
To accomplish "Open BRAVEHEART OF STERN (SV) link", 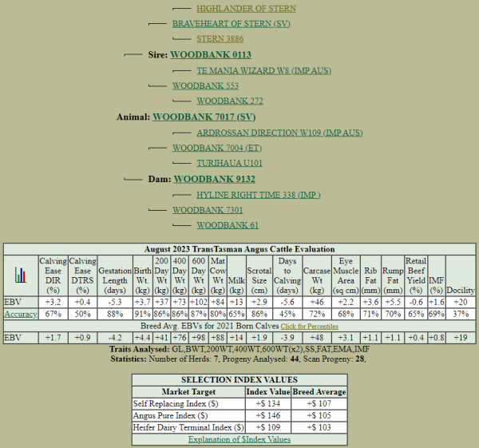I will point(232,24).
